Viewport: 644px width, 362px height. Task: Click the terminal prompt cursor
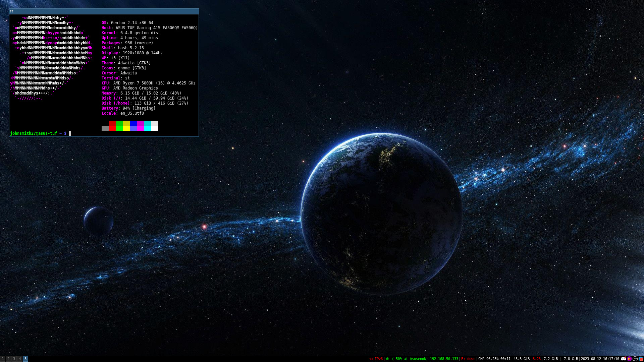point(70,133)
